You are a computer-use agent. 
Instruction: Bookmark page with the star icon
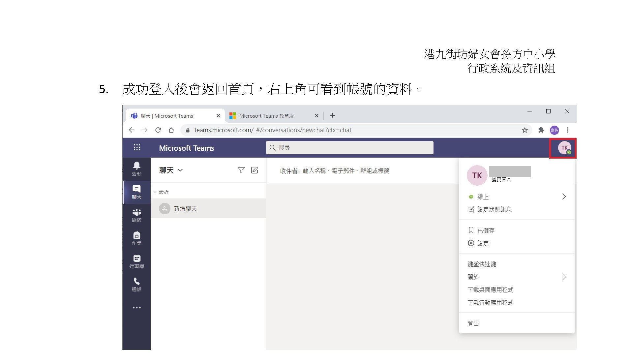pyautogui.click(x=525, y=130)
